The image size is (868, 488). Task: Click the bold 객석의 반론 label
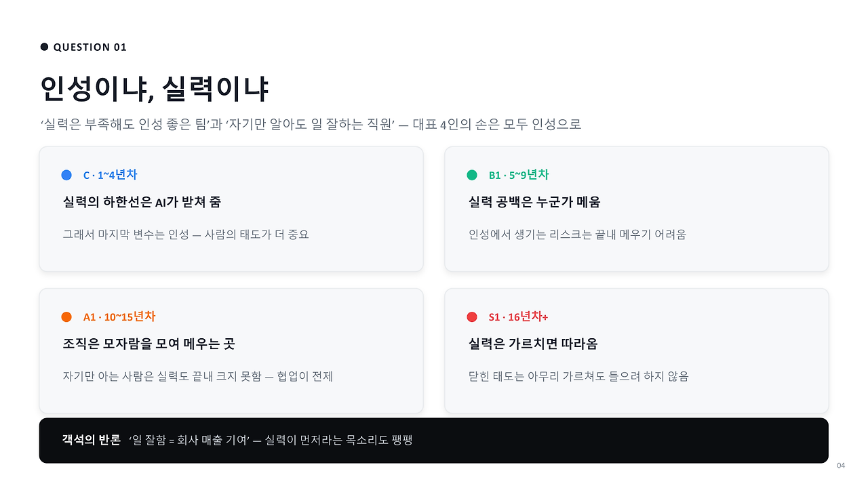tap(91, 440)
